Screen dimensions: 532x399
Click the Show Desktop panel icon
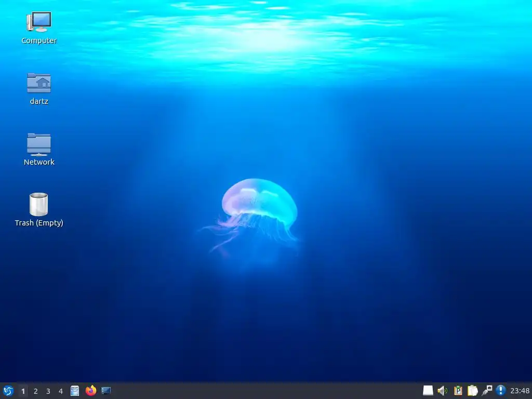click(106, 391)
